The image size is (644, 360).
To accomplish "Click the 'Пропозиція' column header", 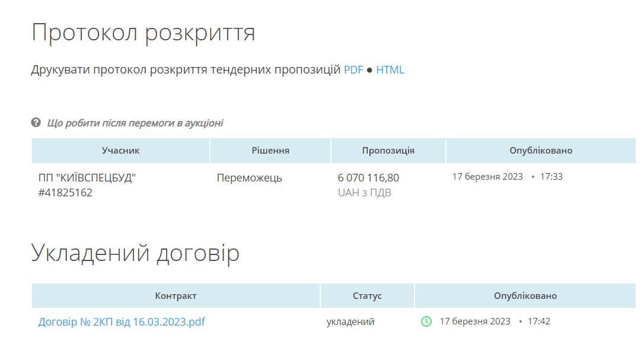I will [388, 151].
